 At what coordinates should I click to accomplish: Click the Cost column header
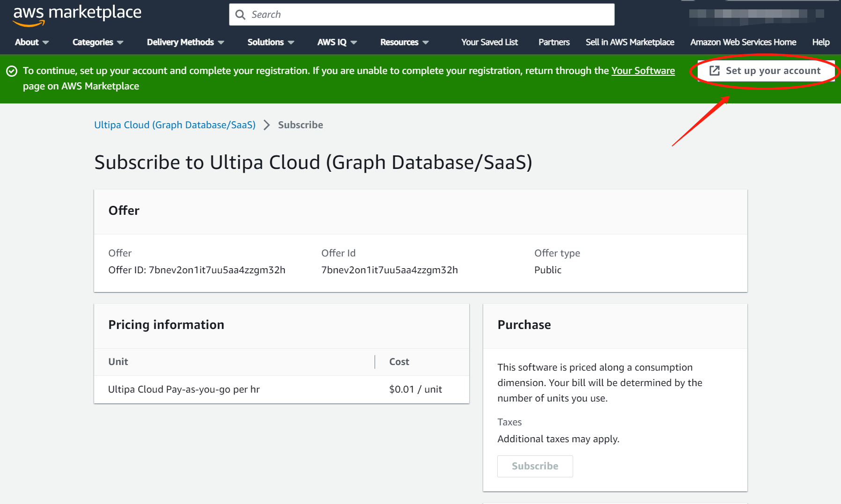(399, 362)
